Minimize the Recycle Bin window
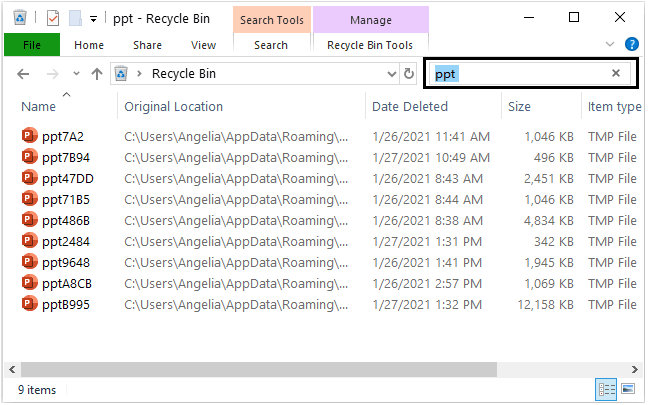648x405 pixels. pos(529,17)
